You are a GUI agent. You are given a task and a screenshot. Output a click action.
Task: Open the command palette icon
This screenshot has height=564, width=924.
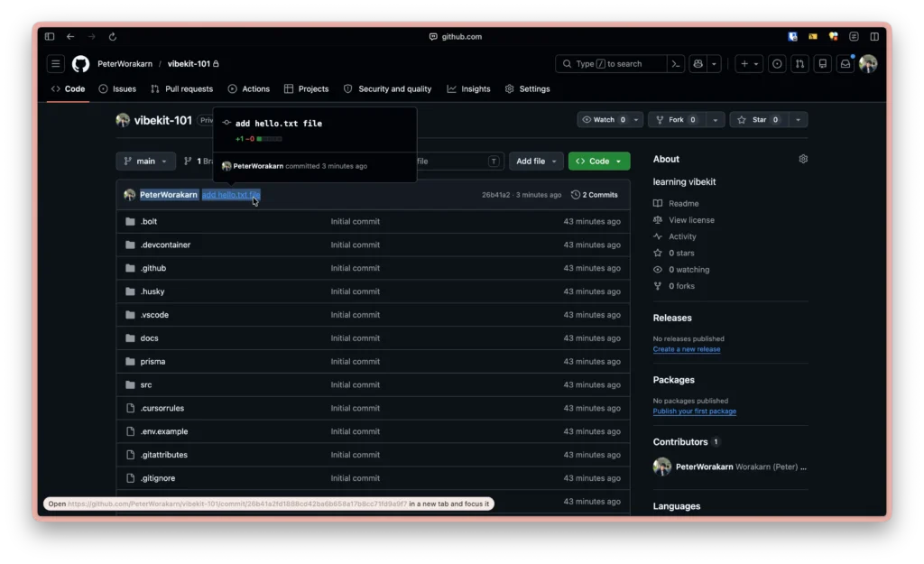pos(675,64)
